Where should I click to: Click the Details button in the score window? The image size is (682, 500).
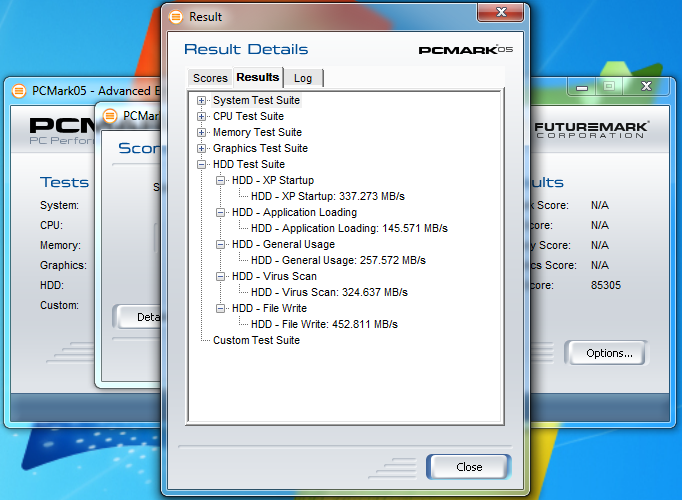pos(137,317)
